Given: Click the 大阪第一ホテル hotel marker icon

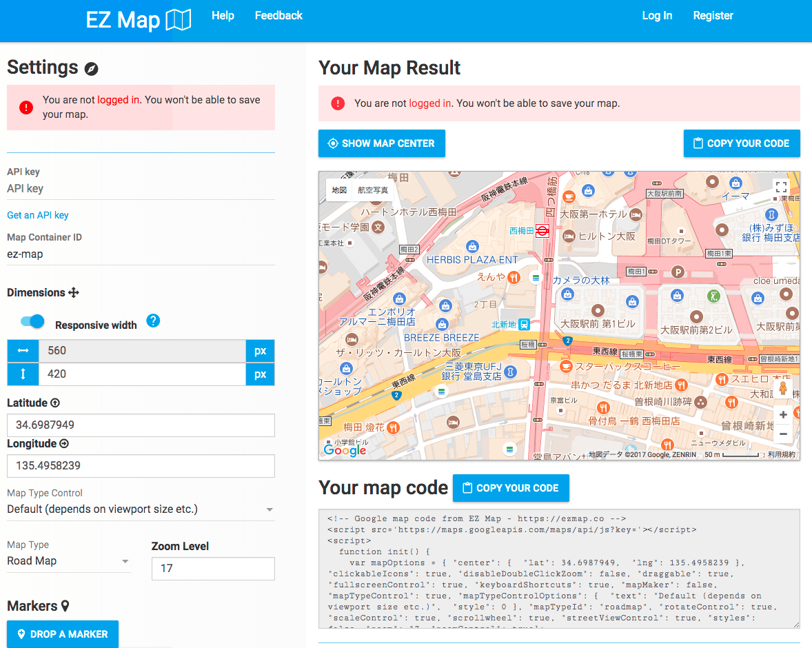Looking at the screenshot, I should 636,214.
